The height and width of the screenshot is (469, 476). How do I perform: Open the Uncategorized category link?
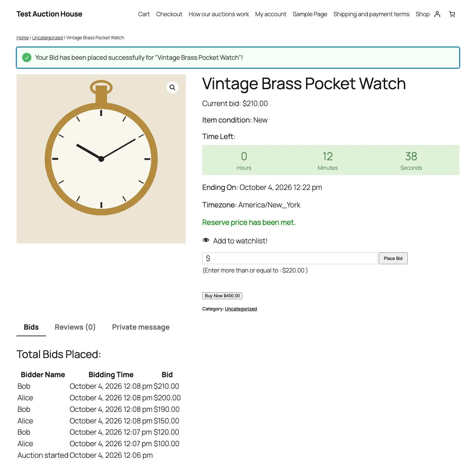(x=241, y=309)
